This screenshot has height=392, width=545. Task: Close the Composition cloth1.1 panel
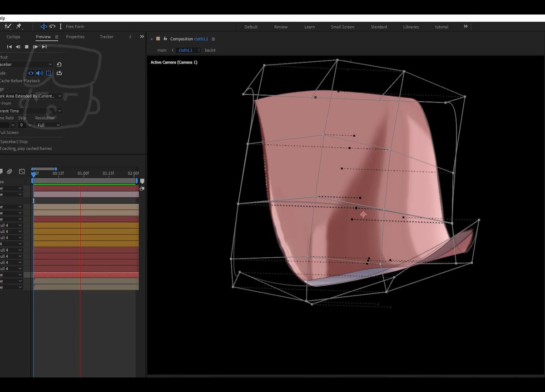152,39
